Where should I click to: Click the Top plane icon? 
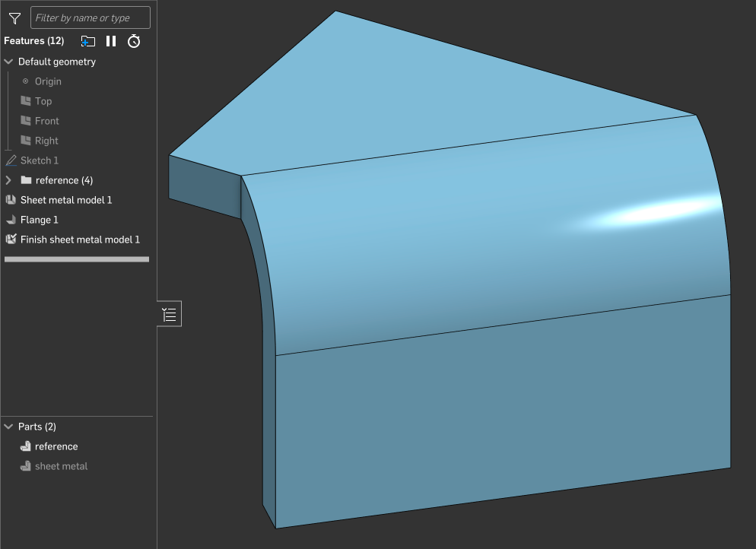click(x=26, y=100)
